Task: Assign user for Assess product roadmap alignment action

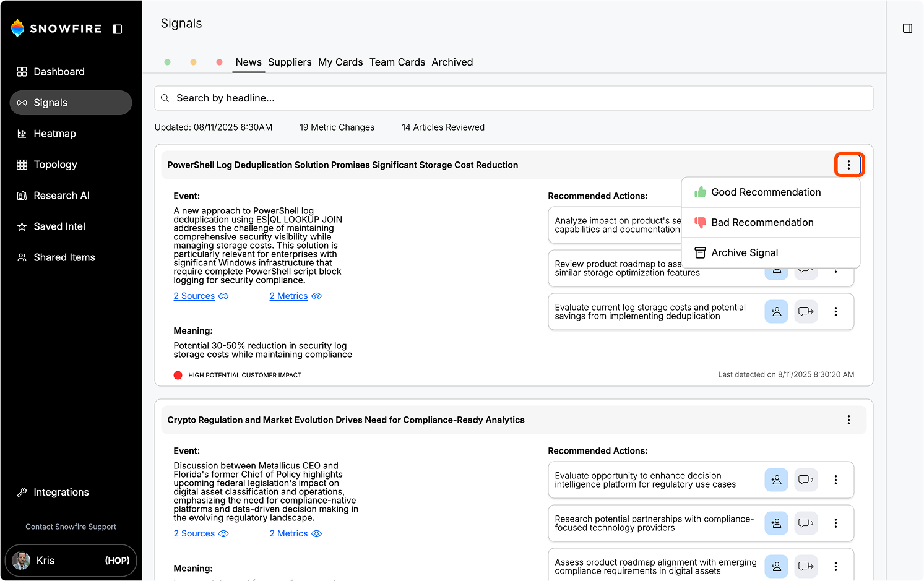Action: tap(777, 567)
